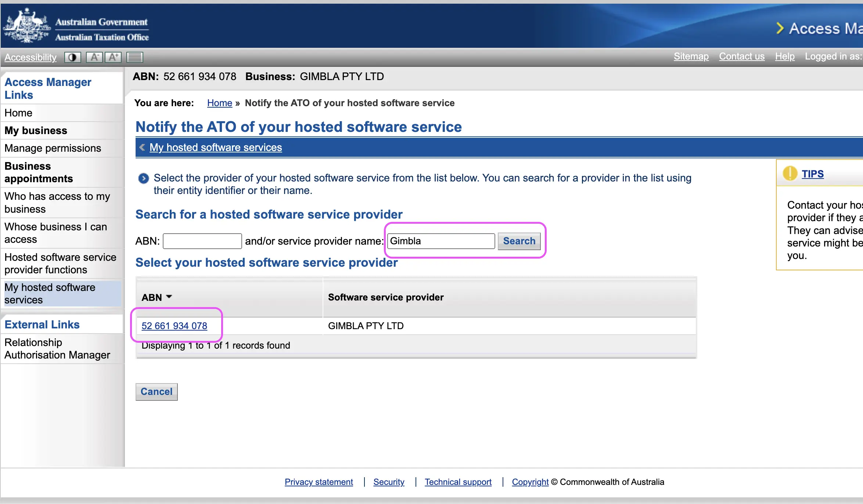The image size is (863, 504).
Task: Click the text formatting icon in toolbar
Action: tap(135, 57)
